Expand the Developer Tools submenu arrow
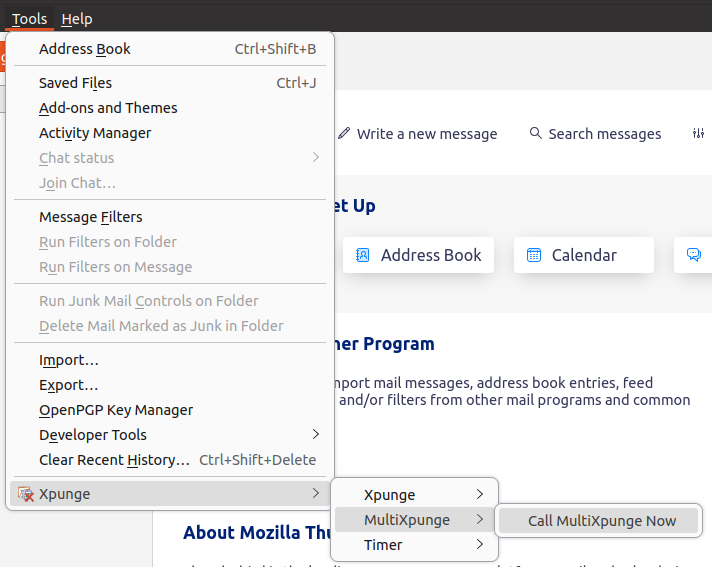Viewport: 712px width, 567px height. coord(316,434)
